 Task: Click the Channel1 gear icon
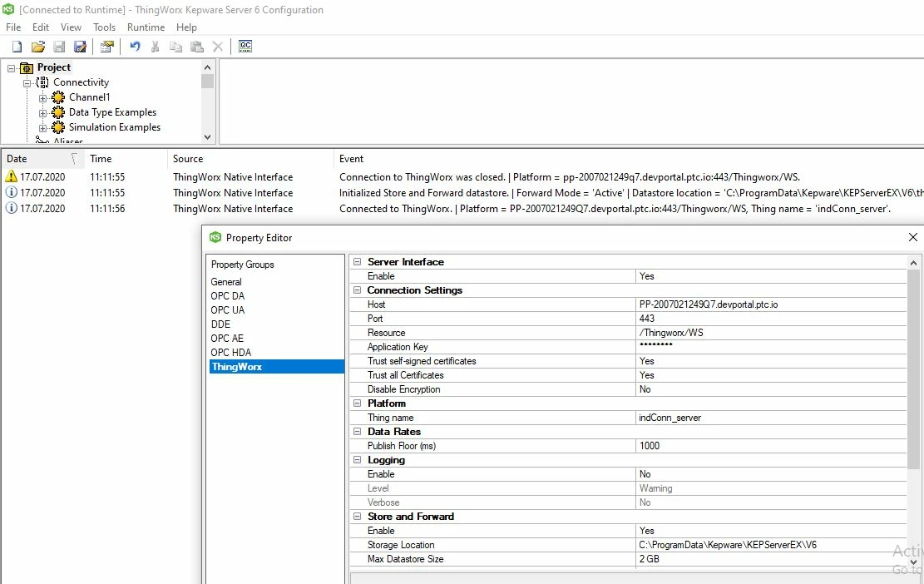point(57,97)
